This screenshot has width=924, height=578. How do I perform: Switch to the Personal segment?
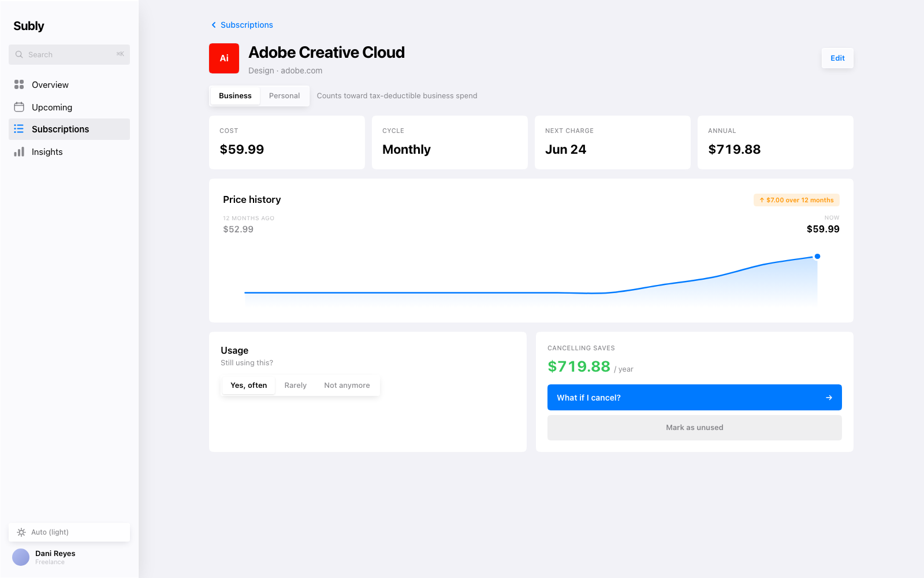[x=284, y=96]
